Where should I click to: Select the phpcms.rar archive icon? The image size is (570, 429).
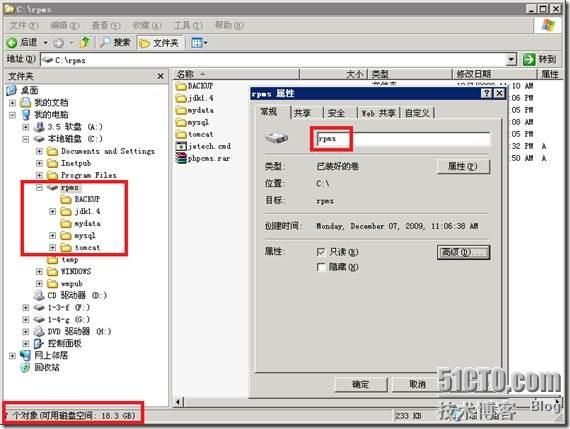[x=181, y=158]
